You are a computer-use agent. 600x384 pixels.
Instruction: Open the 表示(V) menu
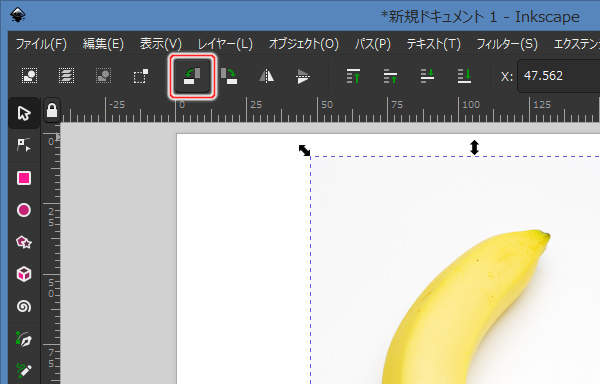pos(161,44)
